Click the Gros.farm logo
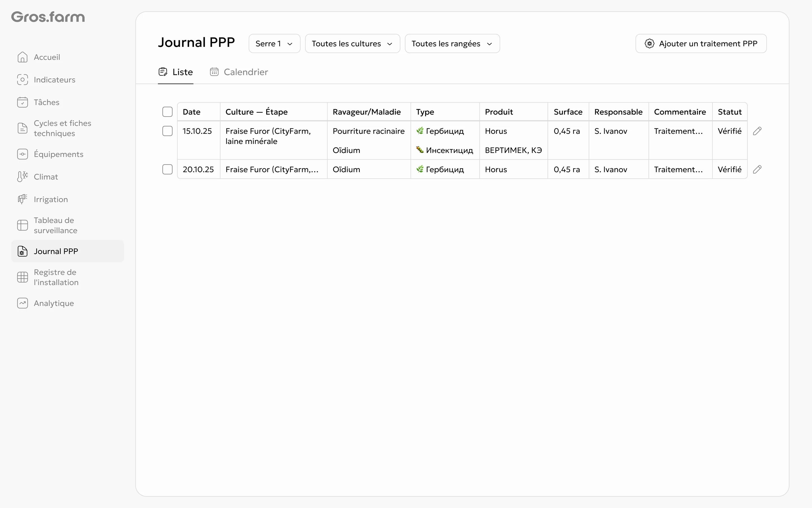The width and height of the screenshot is (812, 508). (48, 17)
